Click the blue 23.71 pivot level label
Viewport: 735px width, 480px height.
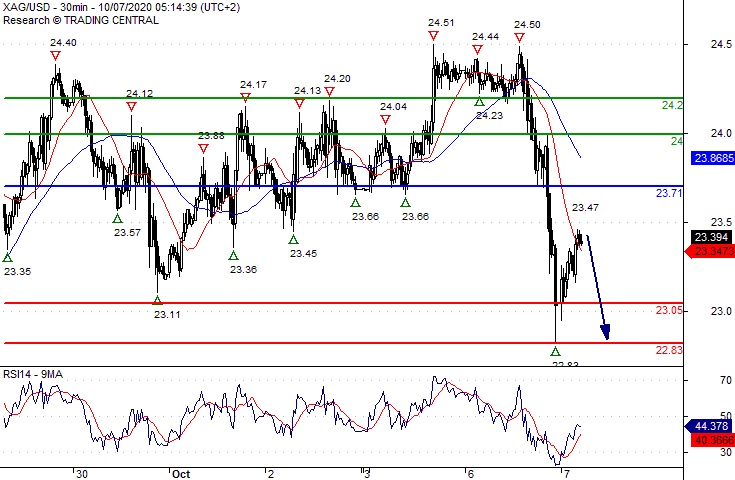pyautogui.click(x=669, y=193)
